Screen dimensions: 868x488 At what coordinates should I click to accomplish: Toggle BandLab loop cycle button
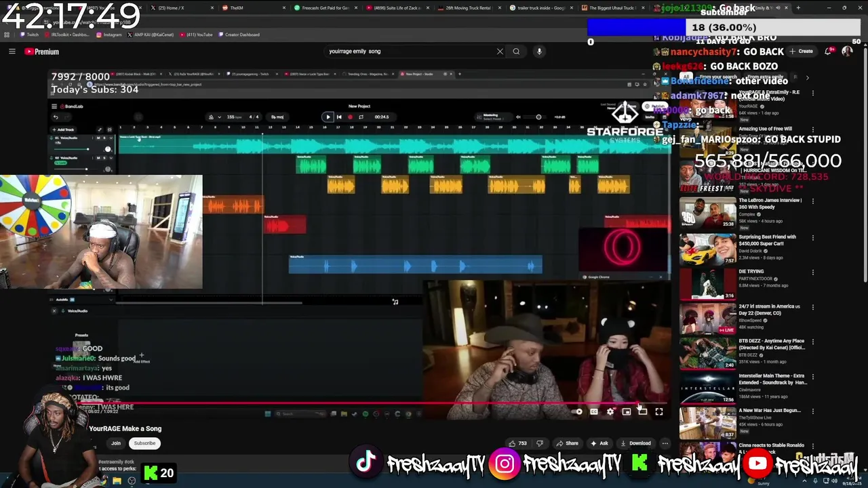pyautogui.click(x=361, y=117)
